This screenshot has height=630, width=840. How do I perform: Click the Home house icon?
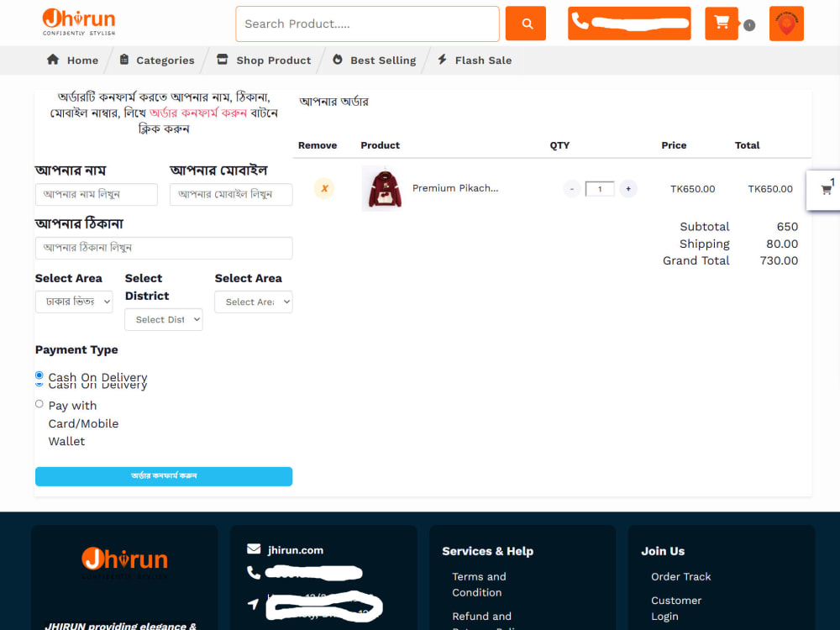pos(52,59)
